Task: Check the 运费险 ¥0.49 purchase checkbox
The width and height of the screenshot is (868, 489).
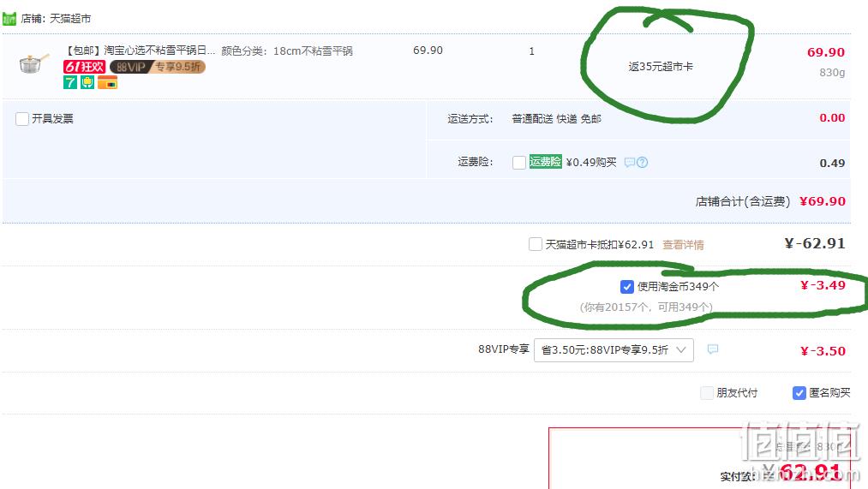Action: [x=519, y=163]
